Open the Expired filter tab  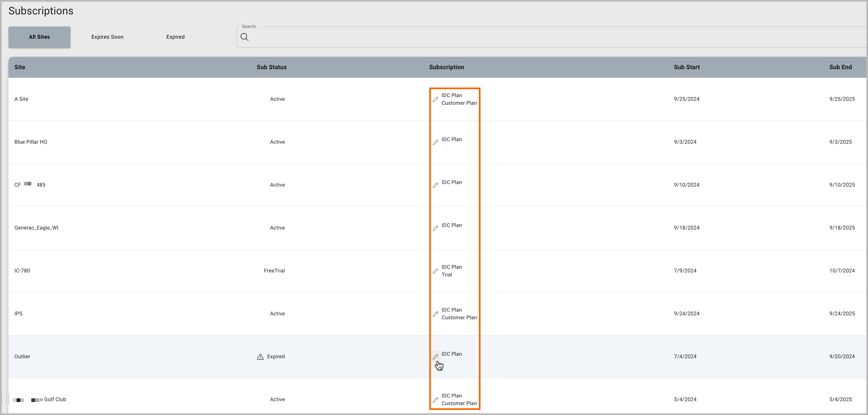click(175, 37)
